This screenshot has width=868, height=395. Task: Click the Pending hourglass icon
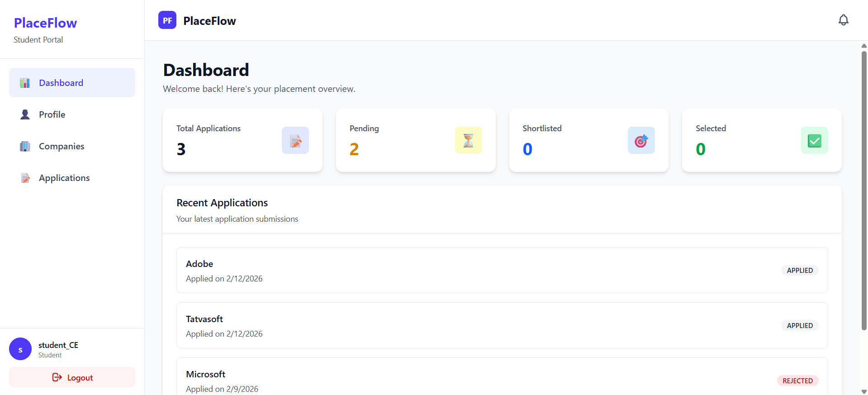[x=469, y=140]
